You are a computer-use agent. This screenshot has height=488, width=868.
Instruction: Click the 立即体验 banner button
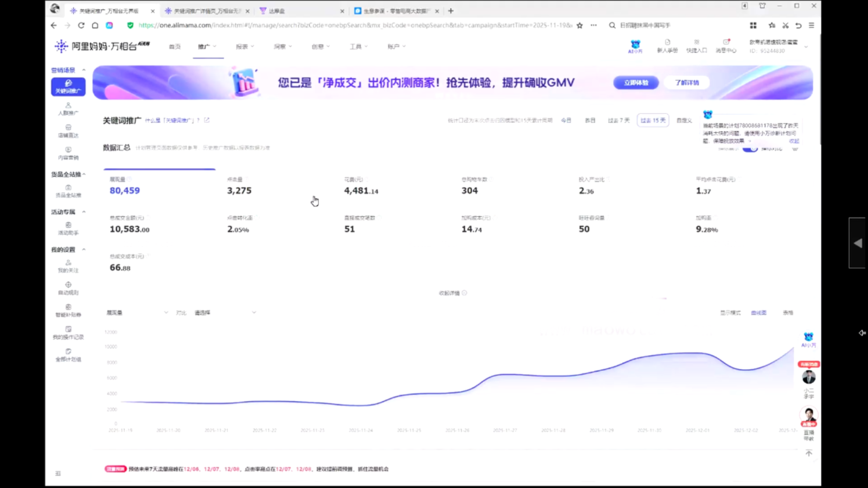[636, 82]
